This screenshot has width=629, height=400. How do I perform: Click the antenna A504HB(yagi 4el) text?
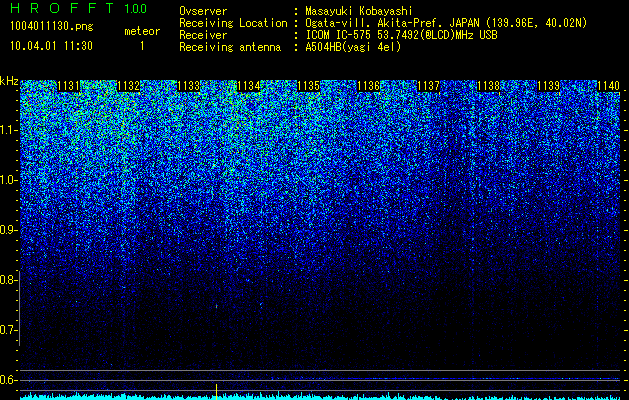[353, 47]
